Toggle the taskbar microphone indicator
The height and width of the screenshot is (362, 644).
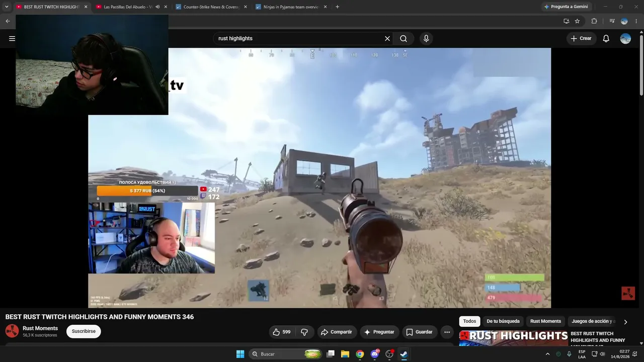pyautogui.click(x=569, y=354)
